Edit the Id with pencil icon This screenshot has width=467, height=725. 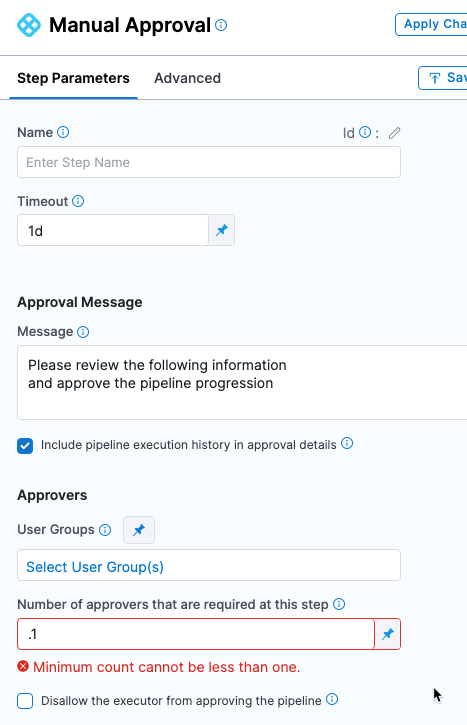click(x=394, y=133)
